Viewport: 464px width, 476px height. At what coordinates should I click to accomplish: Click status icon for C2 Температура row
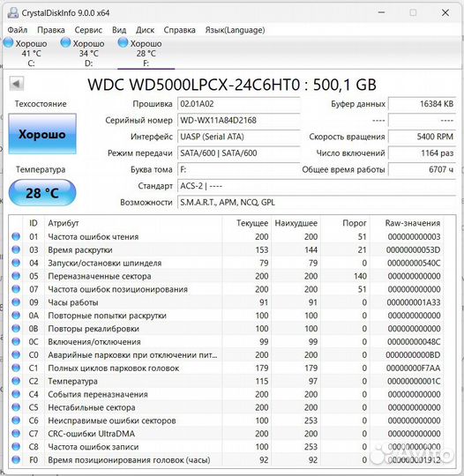point(16,381)
